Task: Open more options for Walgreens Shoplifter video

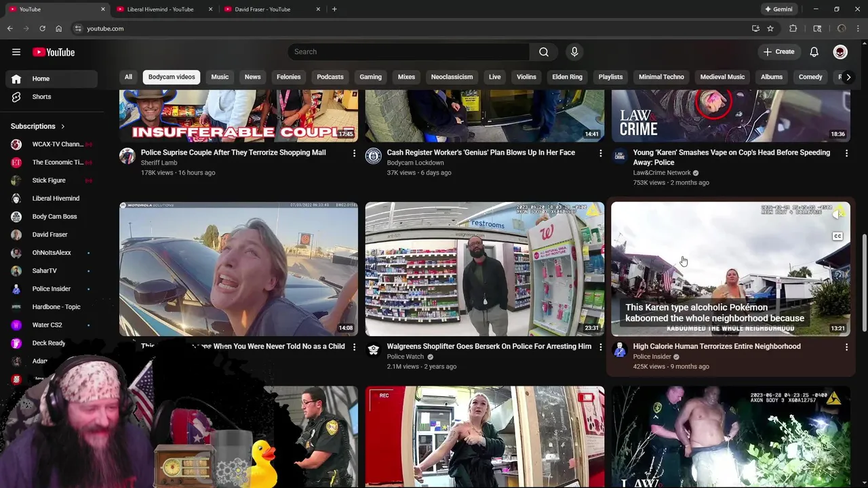Action: click(x=600, y=347)
